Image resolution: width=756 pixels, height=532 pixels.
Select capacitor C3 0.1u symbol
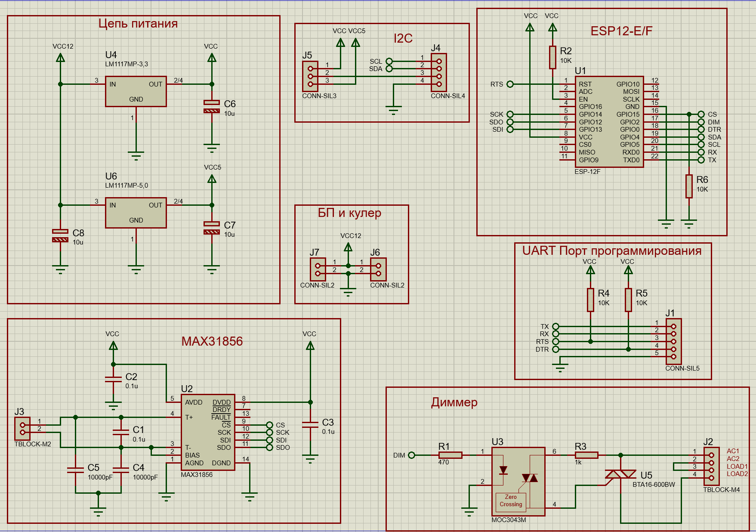pyautogui.click(x=310, y=425)
